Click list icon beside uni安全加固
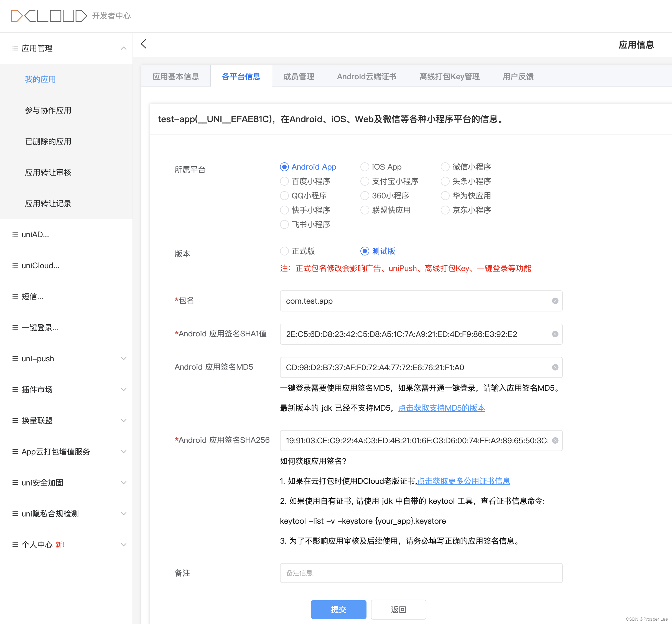This screenshot has width=672, height=624. pos(15,483)
